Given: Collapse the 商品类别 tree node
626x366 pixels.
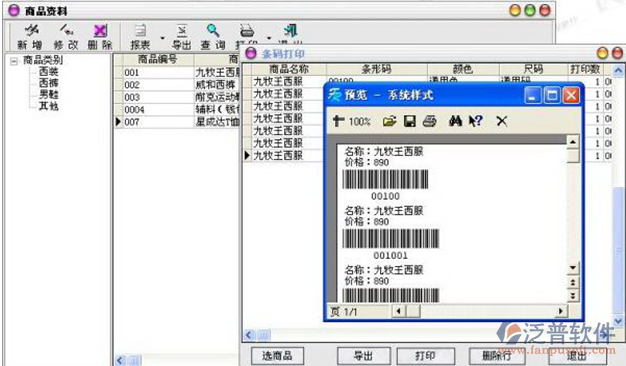Looking at the screenshot, I should click(14, 61).
